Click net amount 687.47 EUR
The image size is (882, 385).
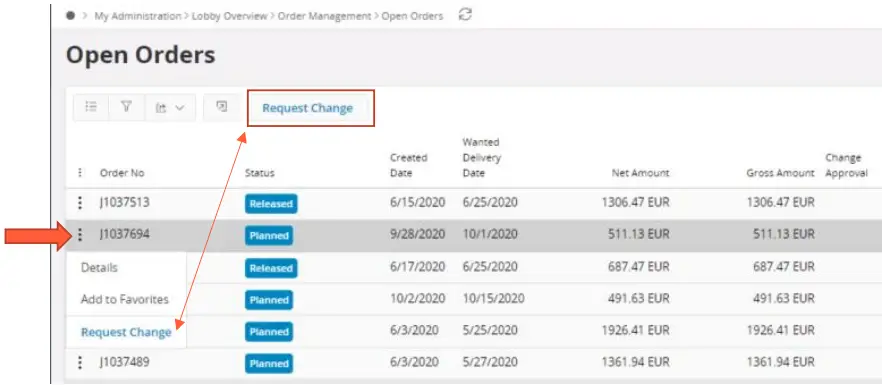[638, 267]
